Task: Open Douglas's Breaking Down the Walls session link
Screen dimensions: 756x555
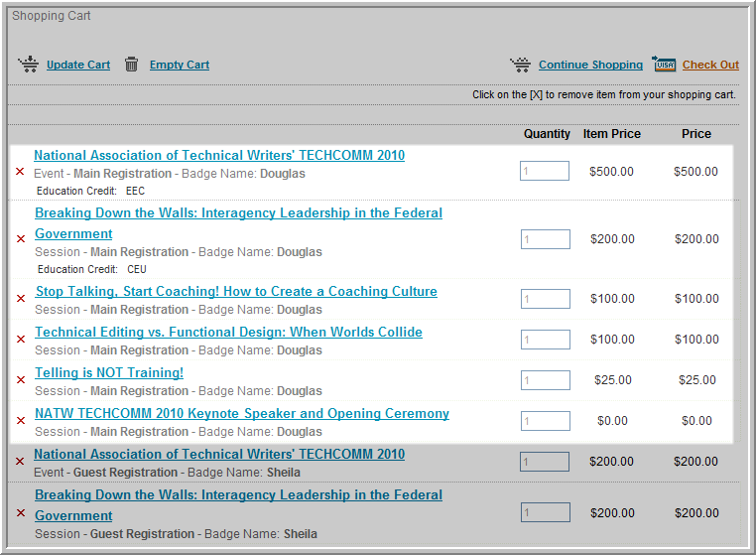Action: pos(238,223)
